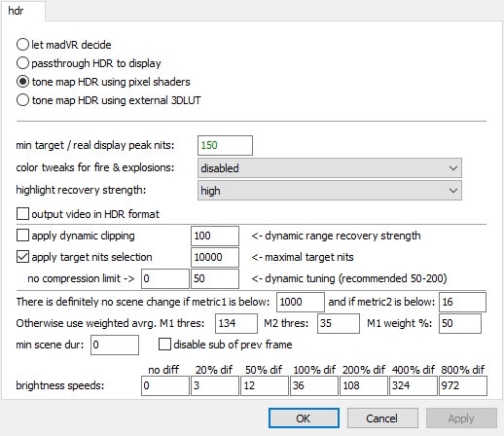Click the OK button

[304, 418]
